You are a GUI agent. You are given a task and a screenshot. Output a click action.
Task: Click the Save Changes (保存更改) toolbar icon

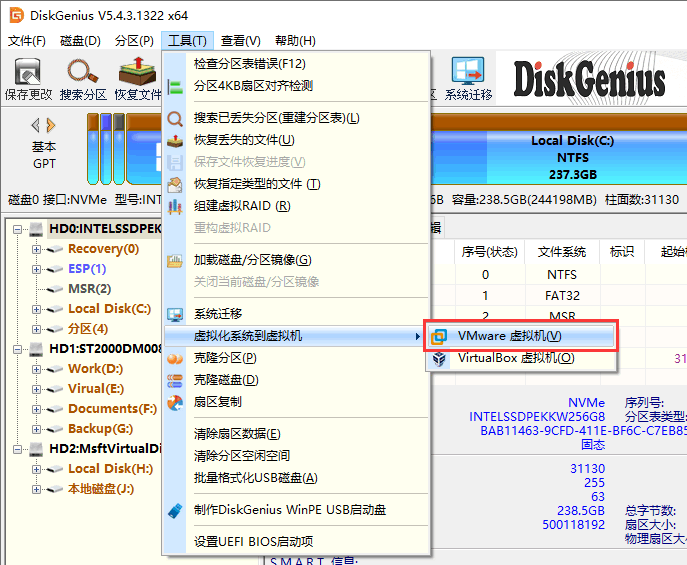tap(28, 79)
